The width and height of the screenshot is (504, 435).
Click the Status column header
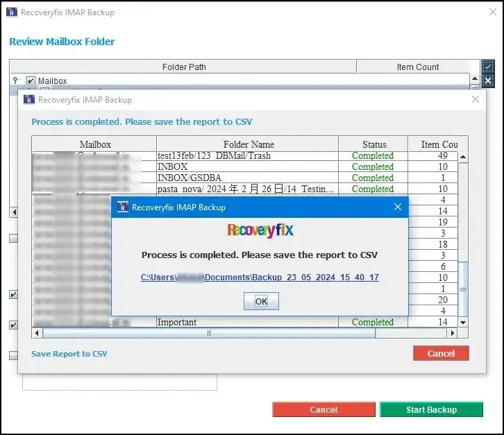coord(373,144)
